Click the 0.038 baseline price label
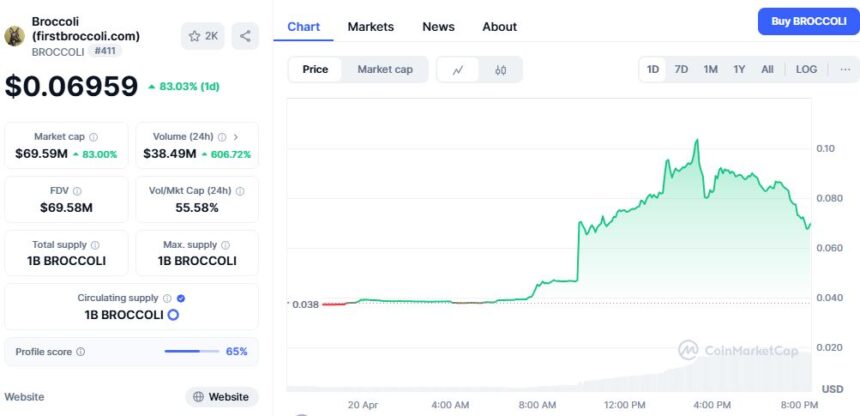 pyautogui.click(x=305, y=304)
